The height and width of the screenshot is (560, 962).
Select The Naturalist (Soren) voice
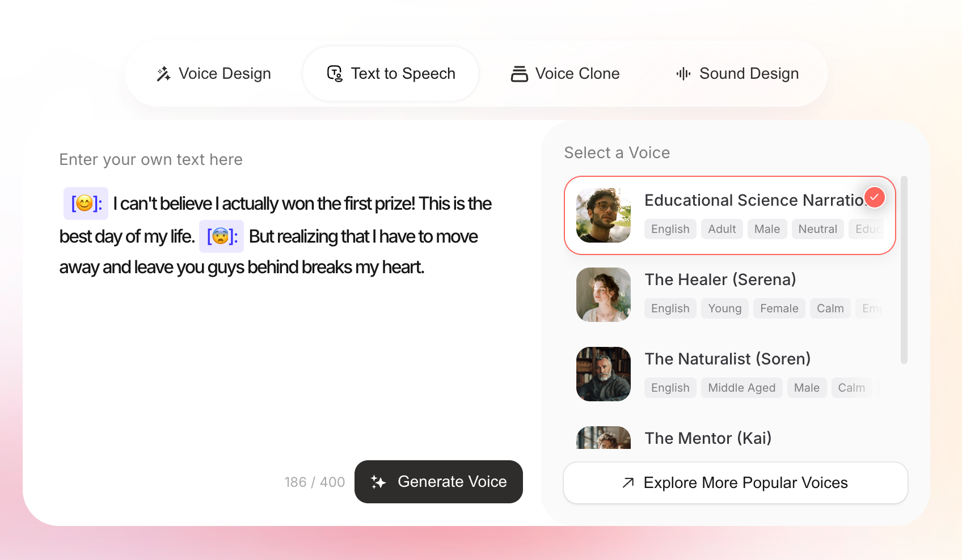pyautogui.click(x=727, y=359)
